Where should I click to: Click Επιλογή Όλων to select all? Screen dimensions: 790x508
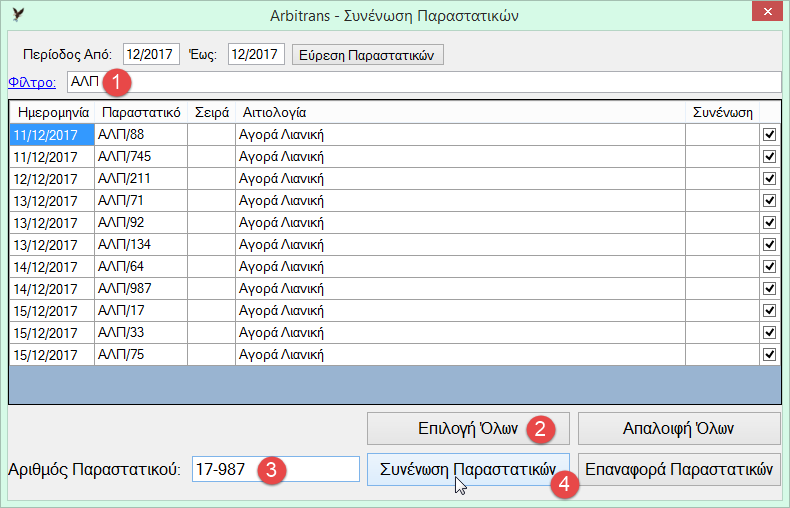tap(468, 428)
